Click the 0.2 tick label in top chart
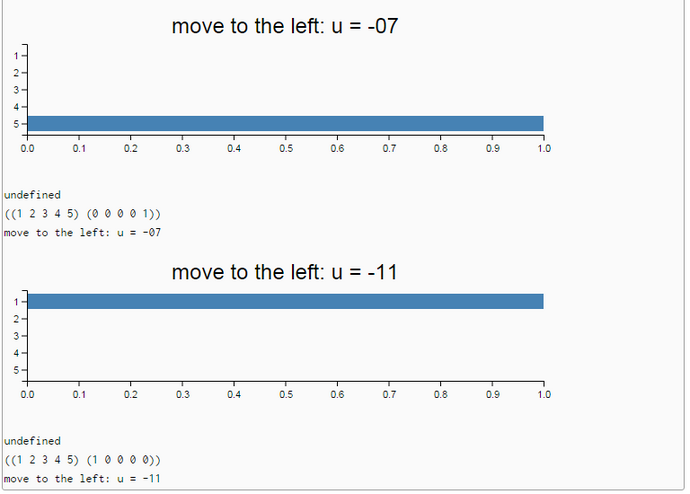The image size is (690, 494). point(131,148)
